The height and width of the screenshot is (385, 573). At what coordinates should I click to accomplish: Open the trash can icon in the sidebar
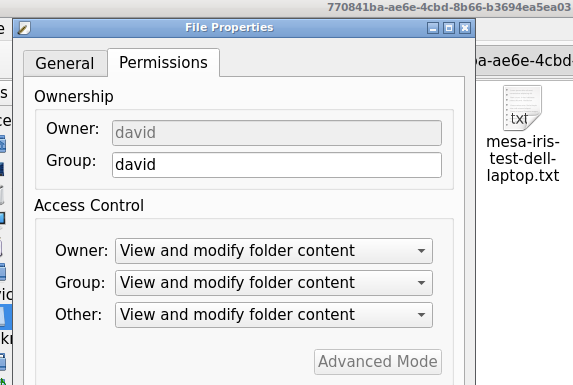[x=2, y=195]
